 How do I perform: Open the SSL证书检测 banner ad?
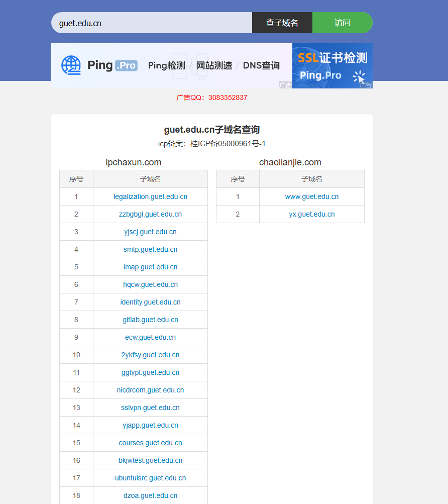pos(332,65)
